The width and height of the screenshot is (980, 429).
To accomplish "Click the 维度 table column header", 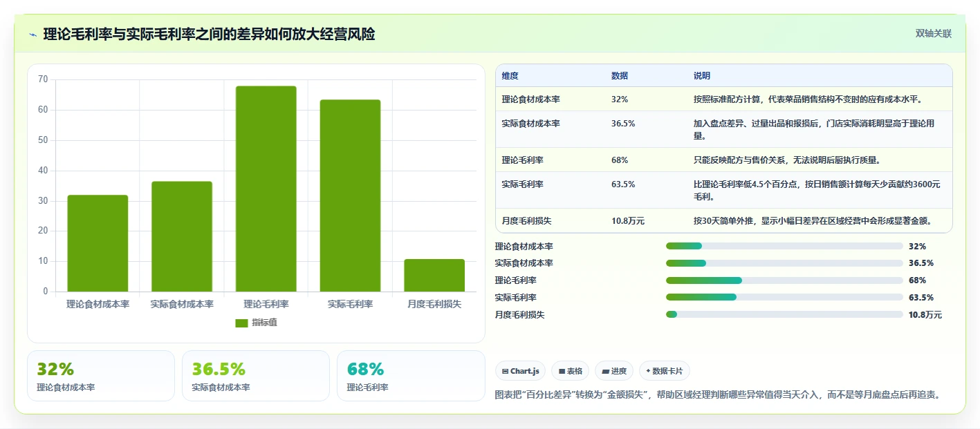I will click(510, 76).
